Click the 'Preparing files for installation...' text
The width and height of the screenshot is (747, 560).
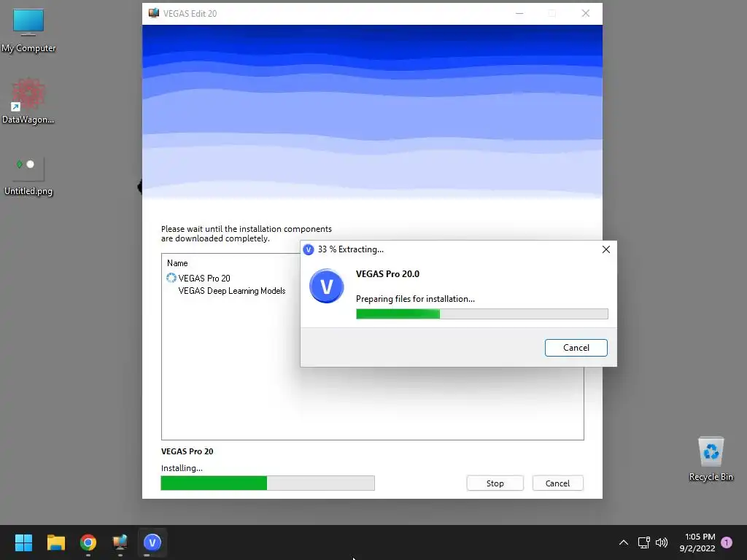point(415,299)
